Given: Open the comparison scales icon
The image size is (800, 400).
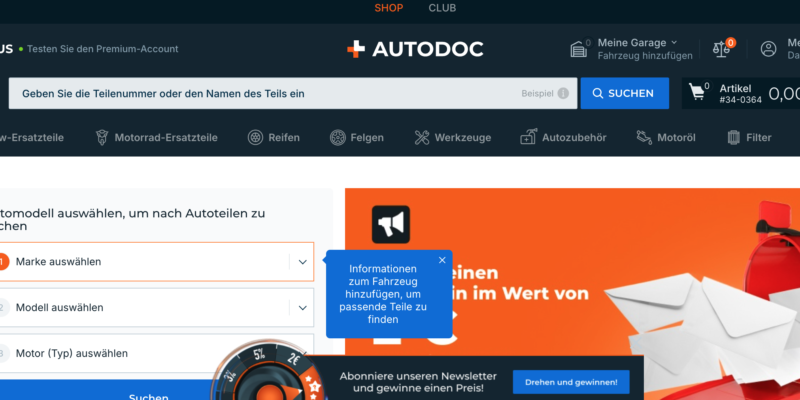Looking at the screenshot, I should pyautogui.click(x=721, y=49).
